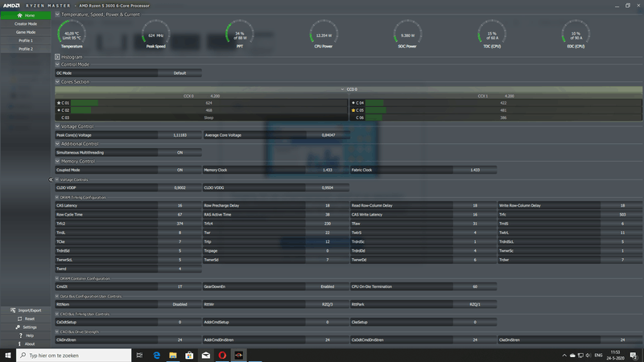Click the sleeping C 03 core row
This screenshot has height=362, width=644.
point(202,117)
